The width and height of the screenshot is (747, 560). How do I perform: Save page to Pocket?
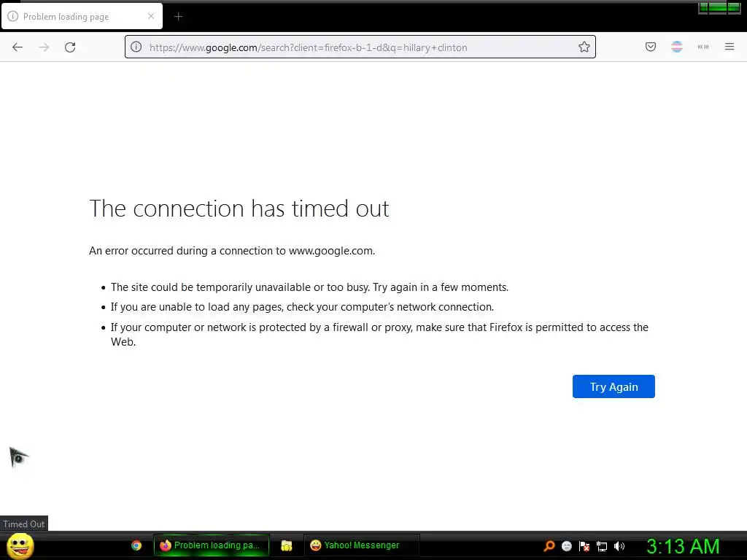pos(650,47)
